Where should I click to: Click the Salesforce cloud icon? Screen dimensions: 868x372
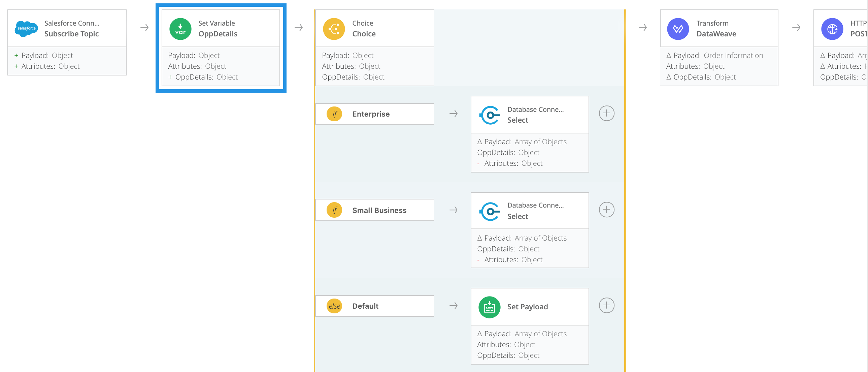point(26,29)
